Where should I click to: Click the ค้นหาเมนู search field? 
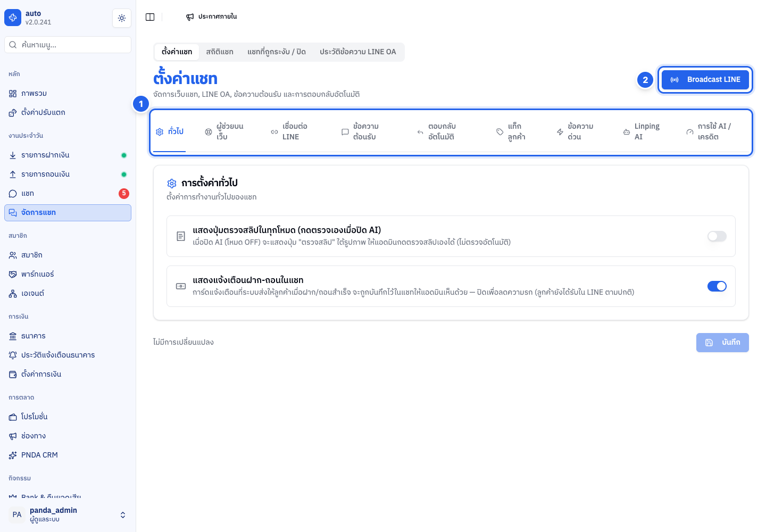(x=68, y=45)
